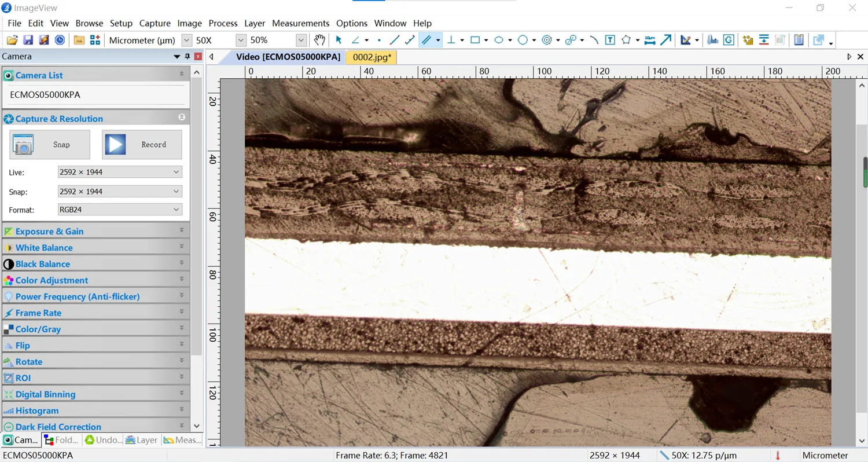Pin the Camera panel with pushpin
The width and height of the screenshot is (868, 462).
pyautogui.click(x=187, y=57)
